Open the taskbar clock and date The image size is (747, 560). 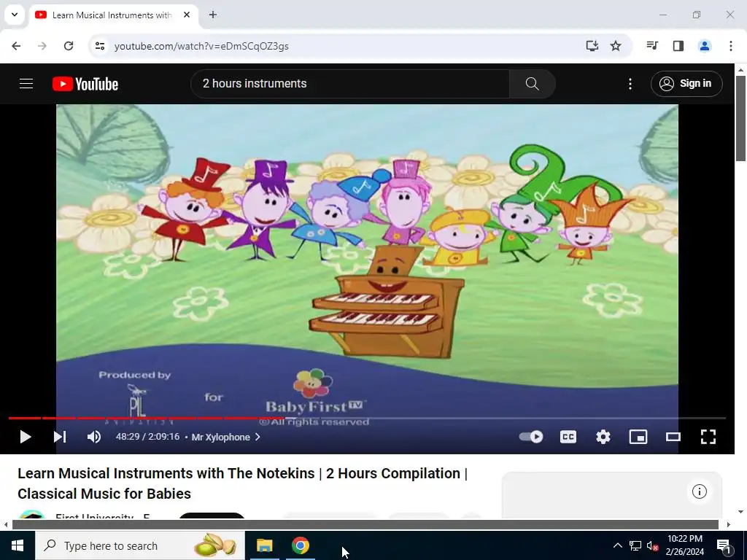[685, 545]
